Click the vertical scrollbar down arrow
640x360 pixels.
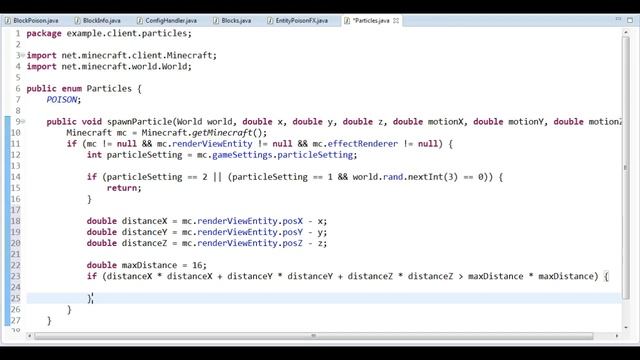pos(626,327)
